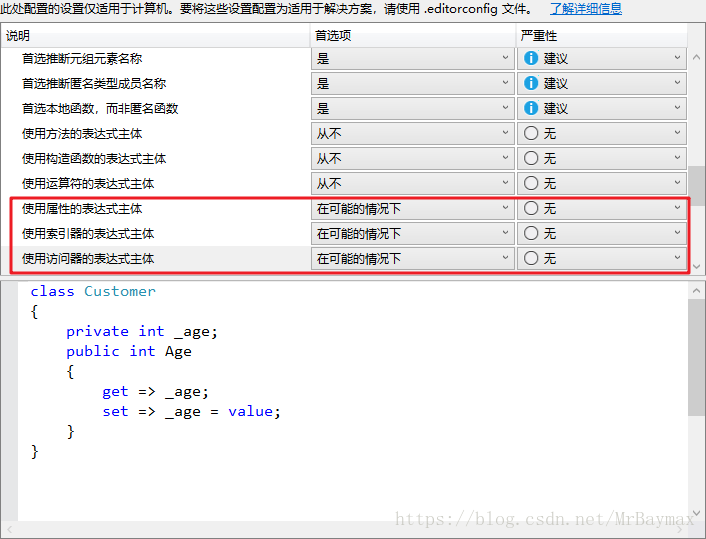Select the row 使用方法的表达式主体
The image size is (706, 539).
tap(82, 134)
